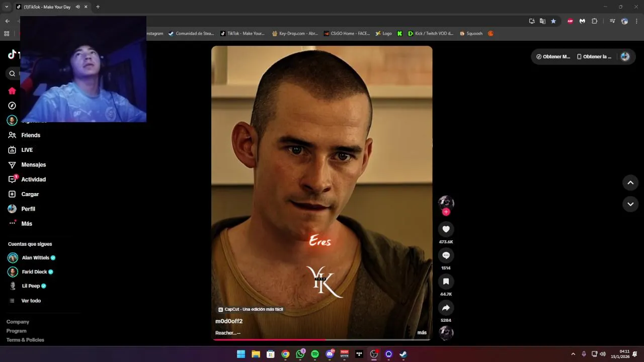Show hidden tray icons chevron

pyautogui.click(x=573, y=354)
